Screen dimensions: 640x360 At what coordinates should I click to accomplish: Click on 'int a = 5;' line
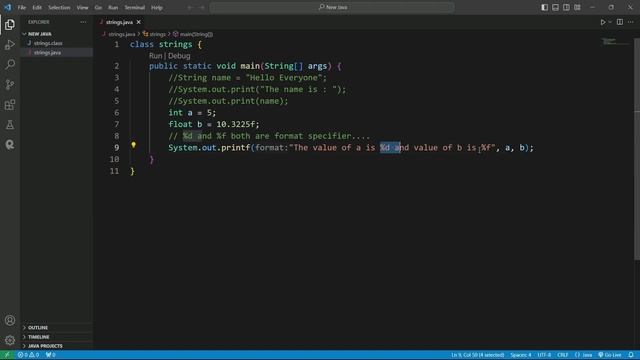192,113
